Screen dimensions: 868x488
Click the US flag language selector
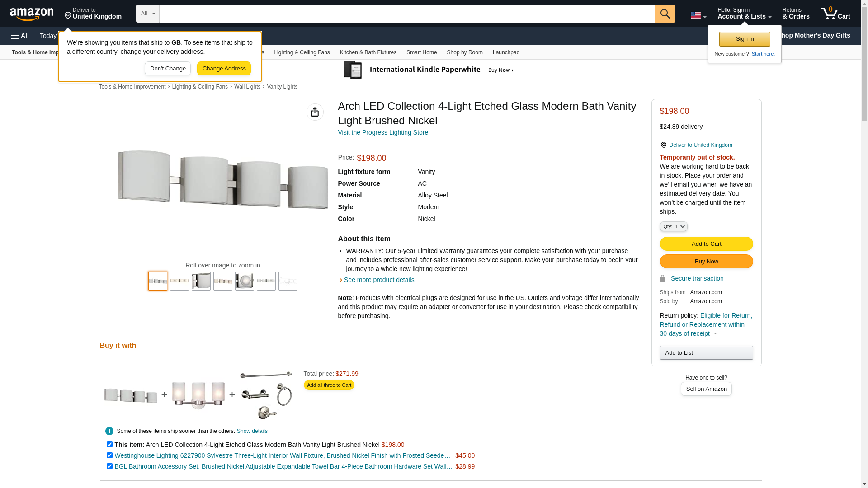point(698,15)
